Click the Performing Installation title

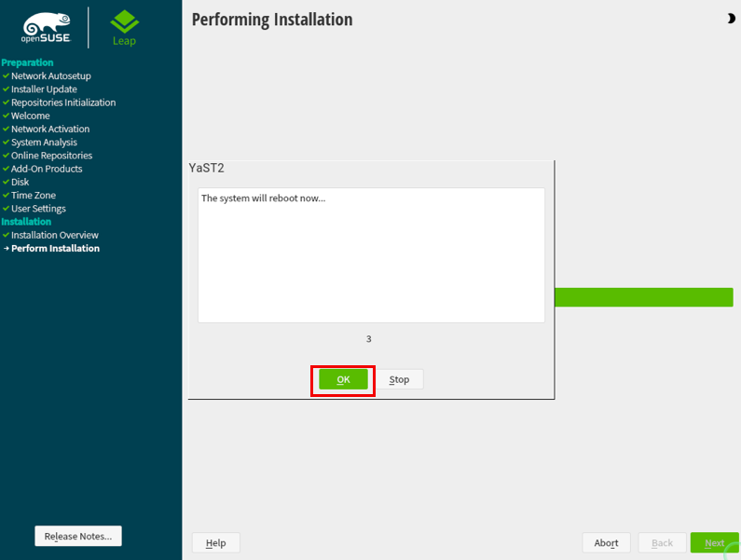[x=272, y=20]
